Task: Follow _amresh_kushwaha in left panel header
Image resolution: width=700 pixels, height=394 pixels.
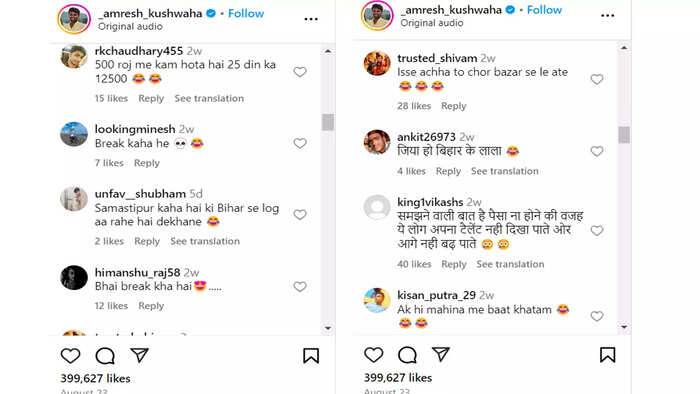Action: click(x=246, y=13)
